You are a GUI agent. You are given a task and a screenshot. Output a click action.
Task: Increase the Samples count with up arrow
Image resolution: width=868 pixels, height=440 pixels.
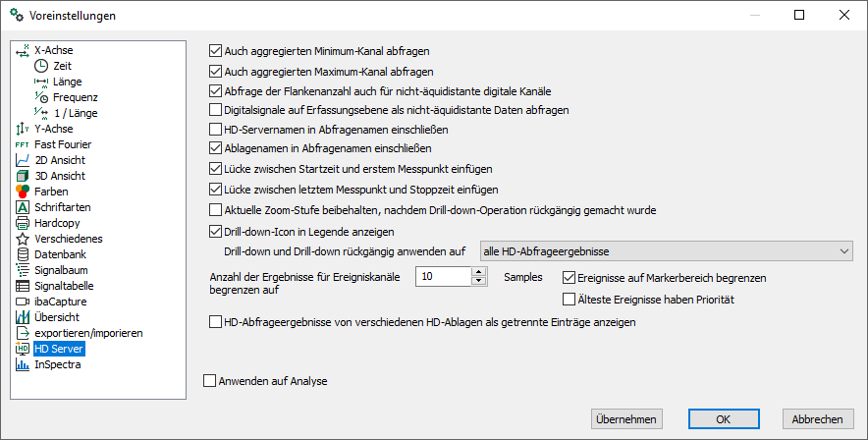point(479,272)
